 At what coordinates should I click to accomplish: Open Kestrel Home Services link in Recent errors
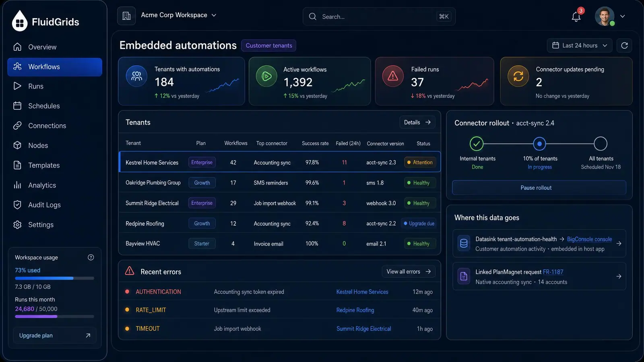tap(362, 292)
